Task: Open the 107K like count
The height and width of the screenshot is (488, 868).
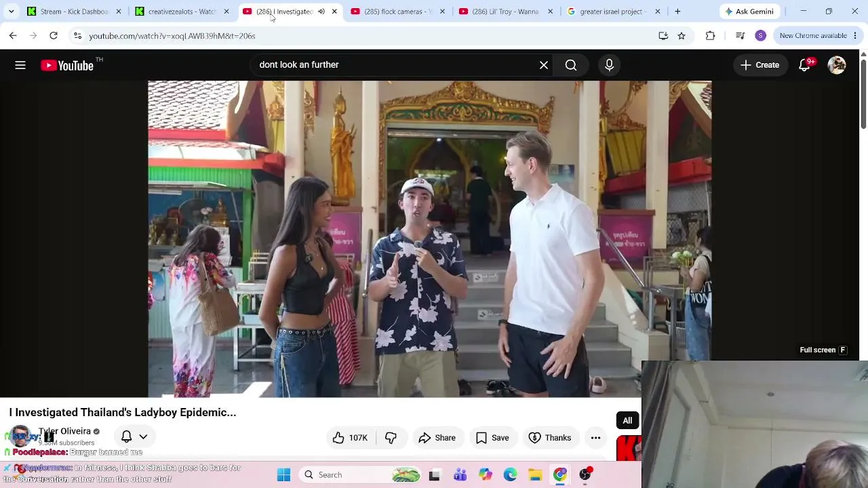Action: click(x=358, y=438)
